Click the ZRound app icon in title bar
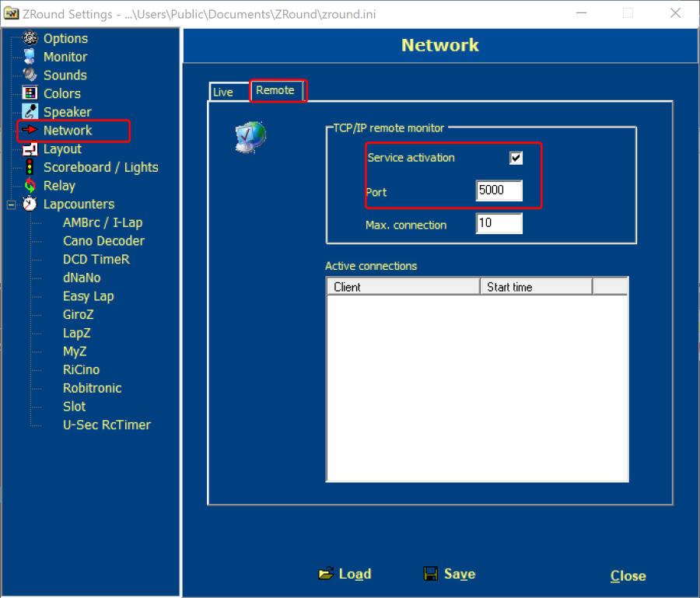The width and height of the screenshot is (700, 598). click(11, 14)
